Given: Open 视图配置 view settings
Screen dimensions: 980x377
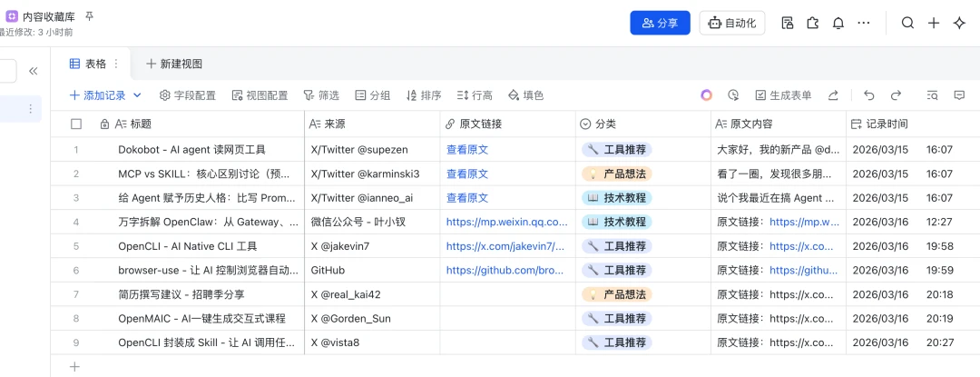Looking at the screenshot, I should tap(260, 95).
